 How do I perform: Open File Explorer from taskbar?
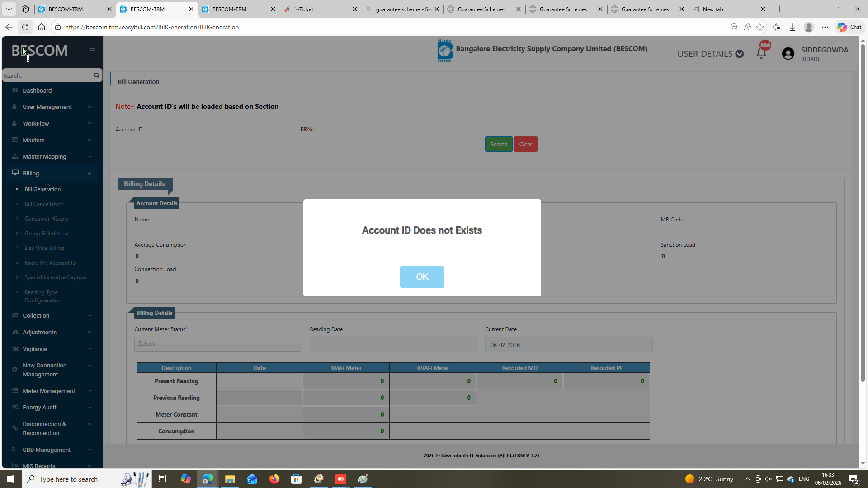point(230,479)
